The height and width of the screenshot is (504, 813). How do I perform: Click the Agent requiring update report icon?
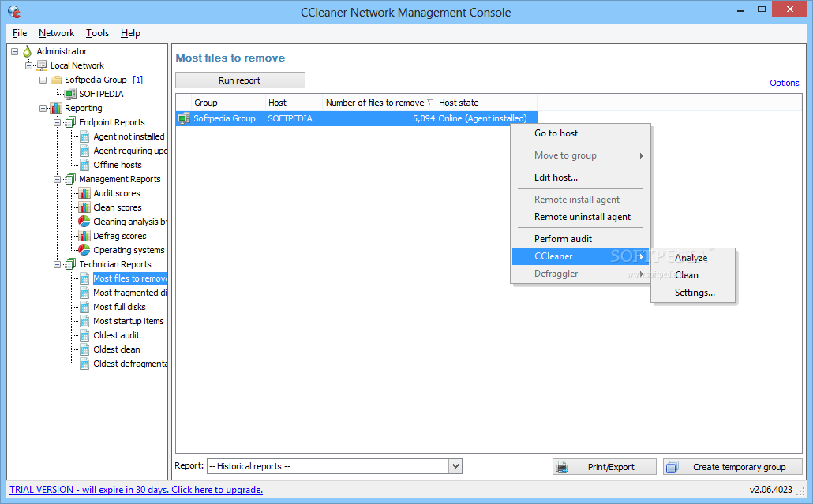(84, 151)
